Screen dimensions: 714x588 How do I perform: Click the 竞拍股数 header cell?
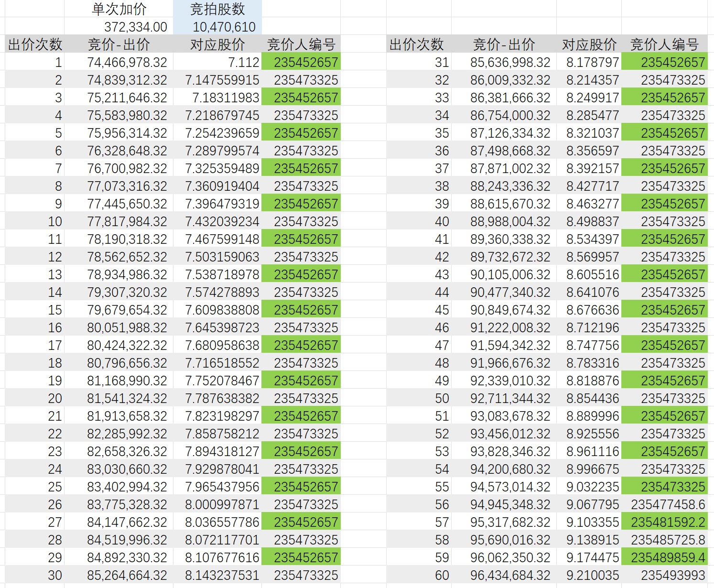coord(217,9)
